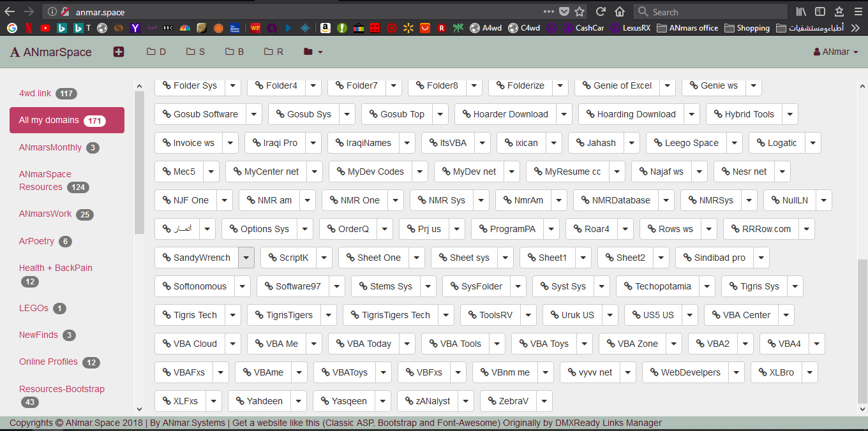Open the 'VBA Center' link button
This screenshot has width=868, height=431.
click(740, 315)
